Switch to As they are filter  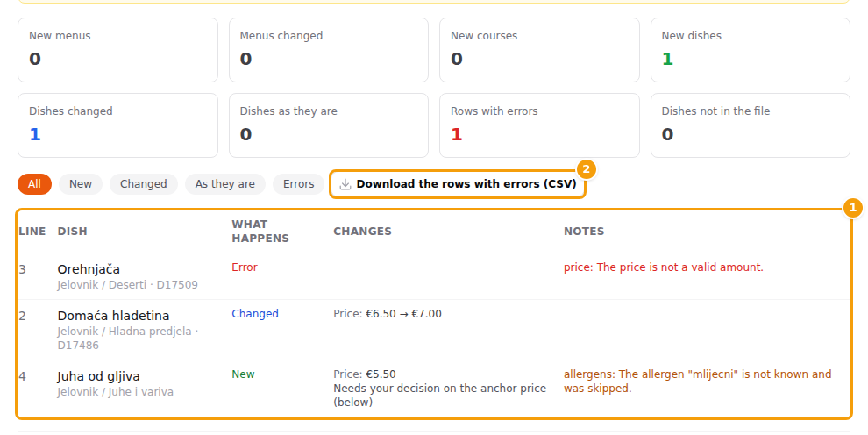(x=224, y=184)
